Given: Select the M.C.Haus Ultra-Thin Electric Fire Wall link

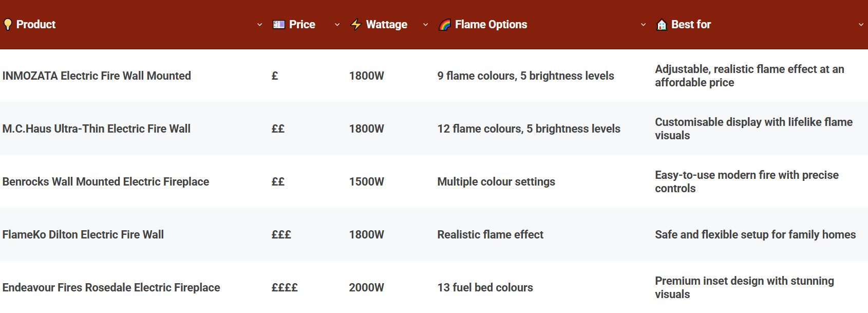Looking at the screenshot, I should 98,128.
